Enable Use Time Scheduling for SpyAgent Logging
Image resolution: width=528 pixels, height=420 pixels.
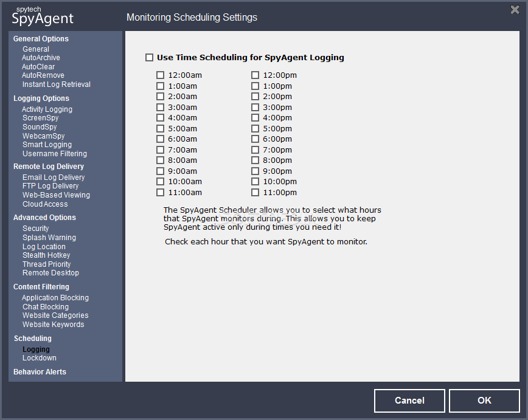[149, 58]
